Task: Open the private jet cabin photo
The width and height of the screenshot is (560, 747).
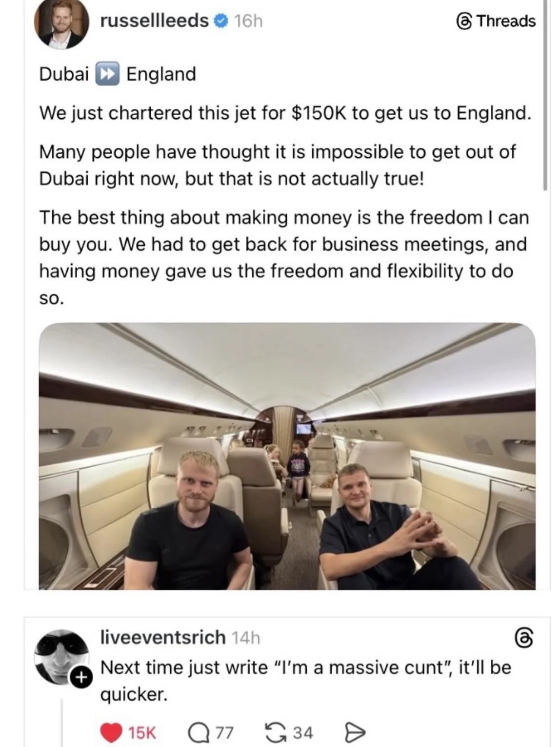Action: click(x=287, y=456)
